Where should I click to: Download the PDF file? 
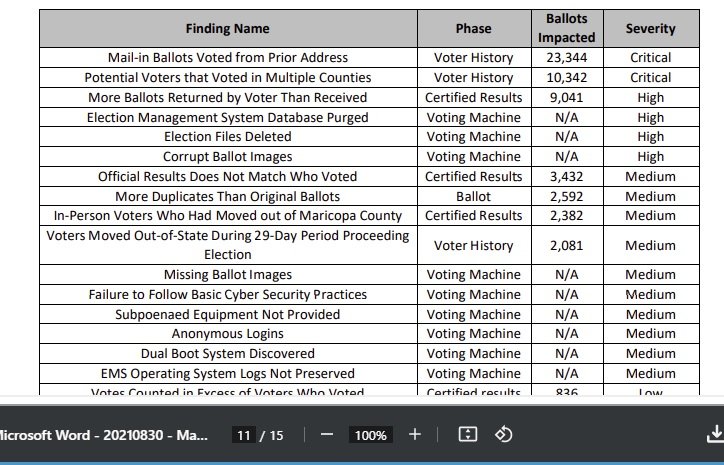click(715, 435)
